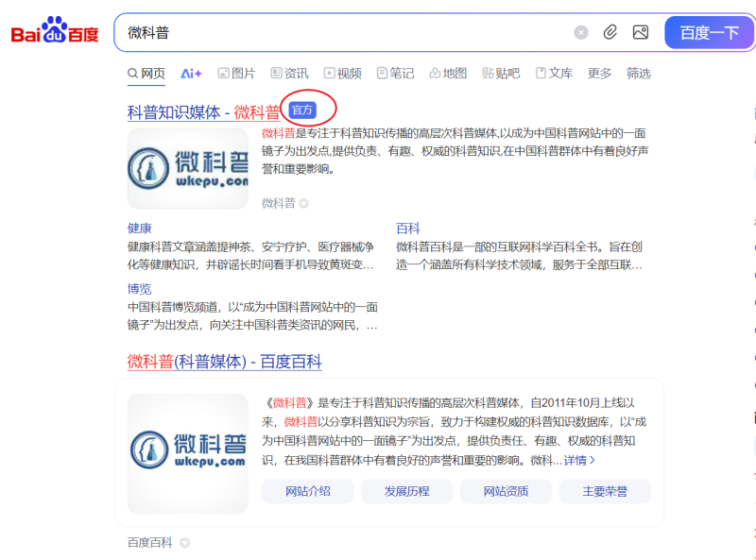Click the 微科普 source label
Viewport: 756px width, 560px height.
278,203
